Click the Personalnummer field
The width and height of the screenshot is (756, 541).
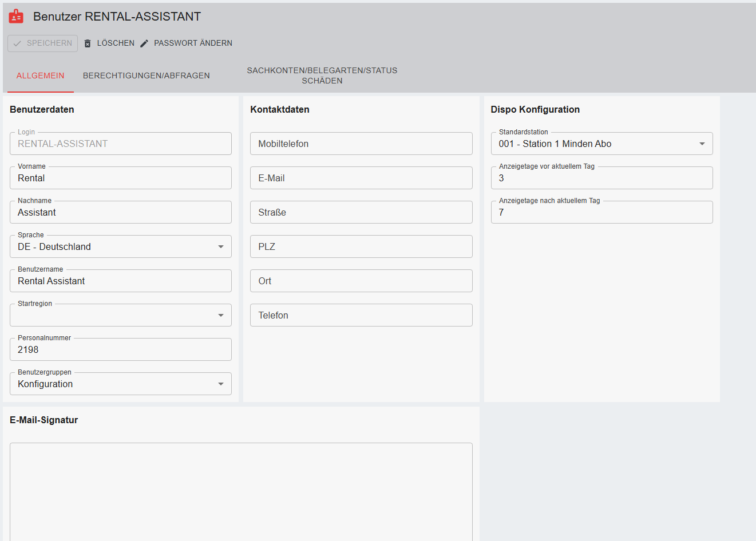[120, 350]
